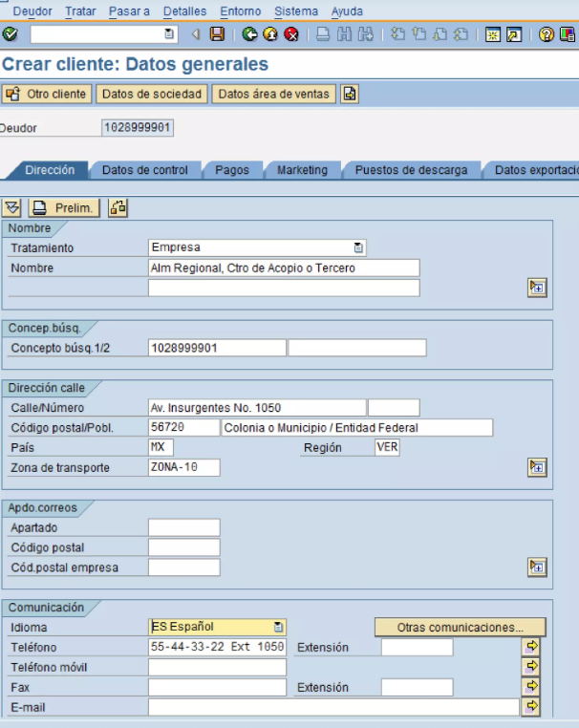
Task: Save the customer with the diskette icon
Action: tap(217, 34)
